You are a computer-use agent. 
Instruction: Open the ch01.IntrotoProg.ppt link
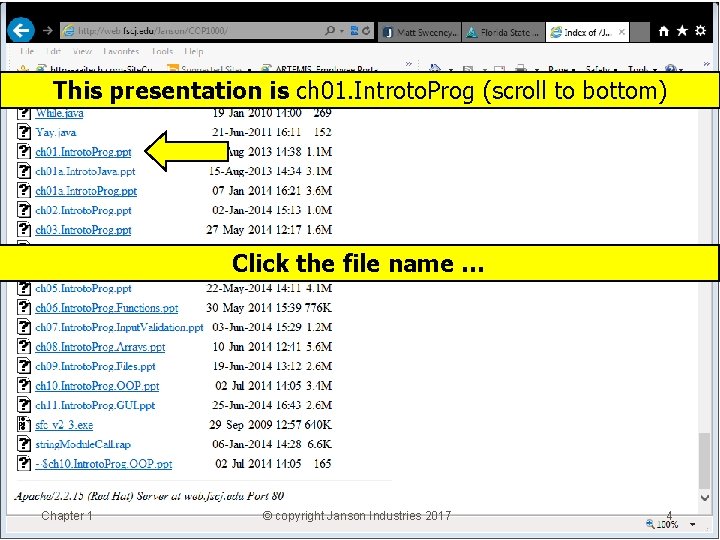coord(83,152)
